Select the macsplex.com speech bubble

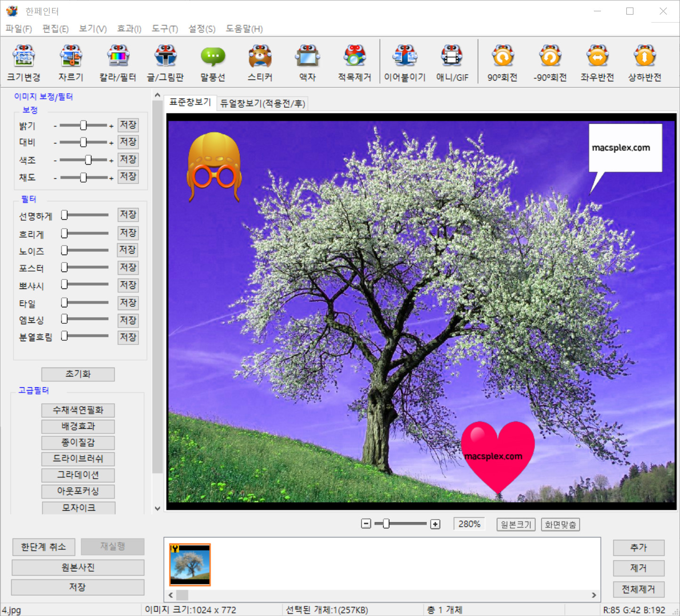[x=625, y=148]
